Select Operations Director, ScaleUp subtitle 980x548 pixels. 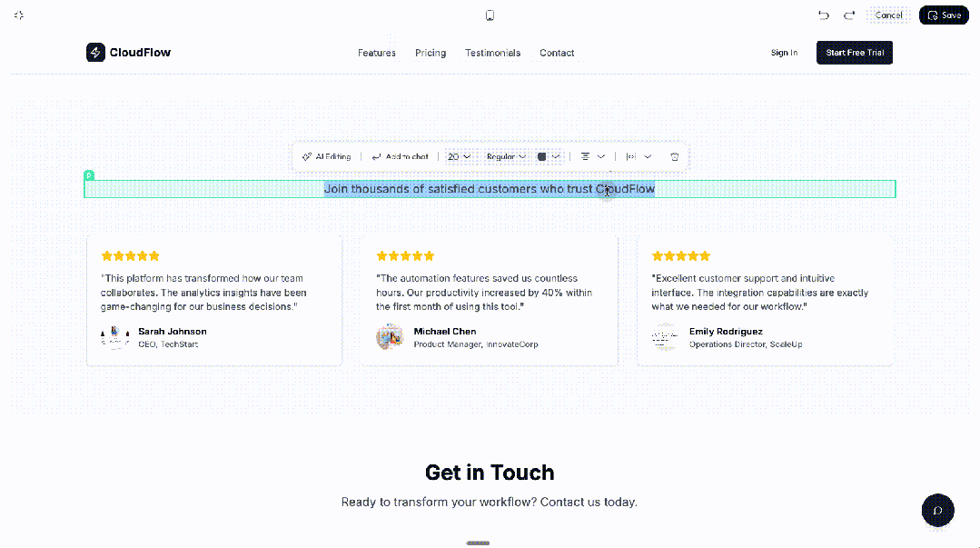[x=746, y=344]
